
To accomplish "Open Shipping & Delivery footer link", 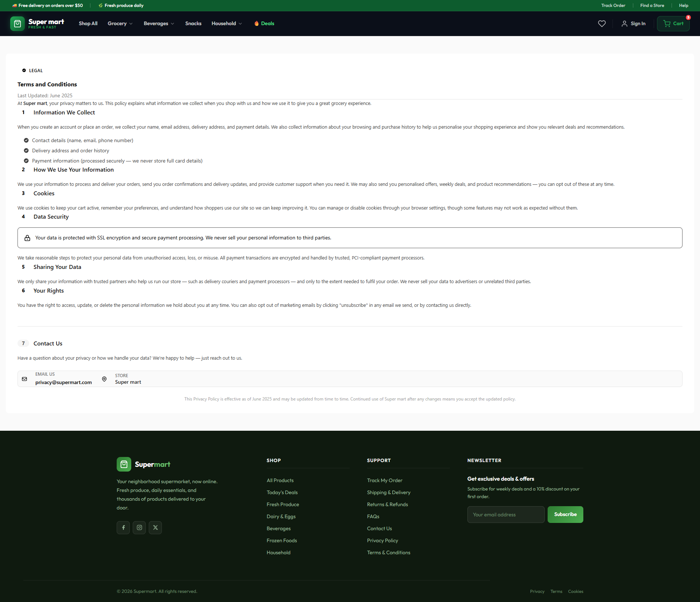I will pyautogui.click(x=389, y=492).
